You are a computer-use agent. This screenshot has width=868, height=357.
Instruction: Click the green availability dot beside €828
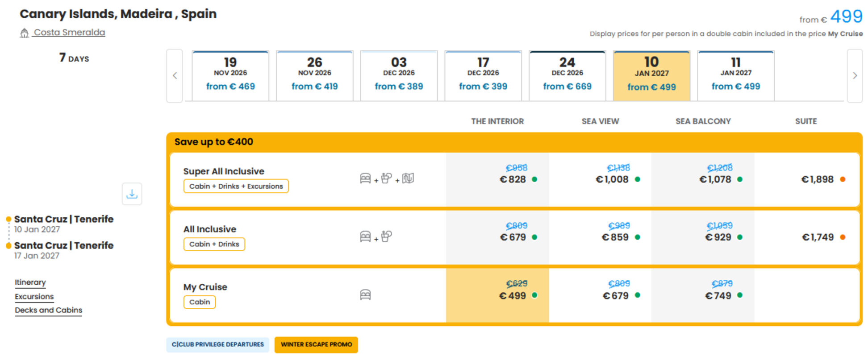tap(534, 179)
